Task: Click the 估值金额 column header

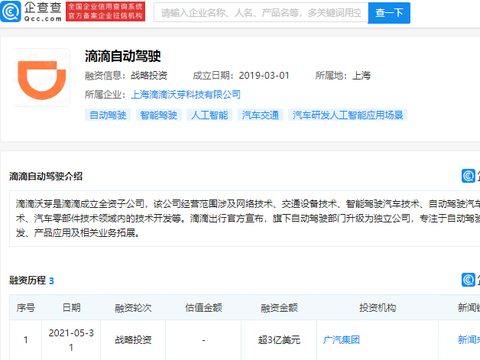Action: click(x=204, y=307)
